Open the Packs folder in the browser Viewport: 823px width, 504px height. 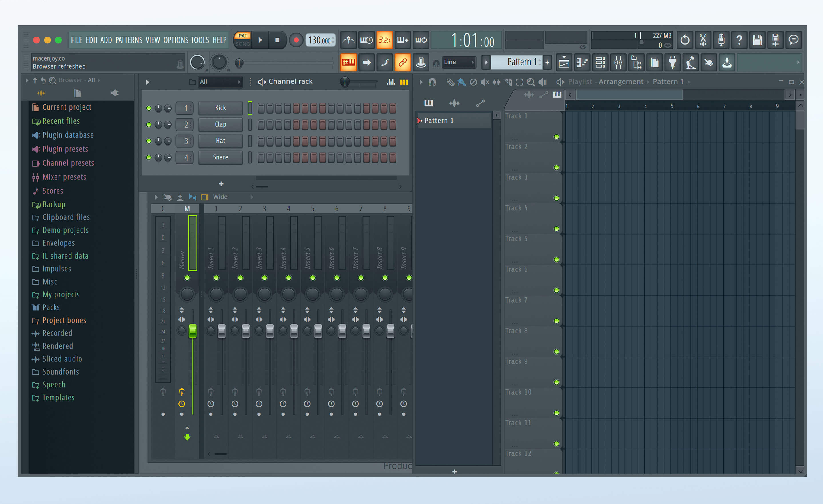pyautogui.click(x=51, y=307)
